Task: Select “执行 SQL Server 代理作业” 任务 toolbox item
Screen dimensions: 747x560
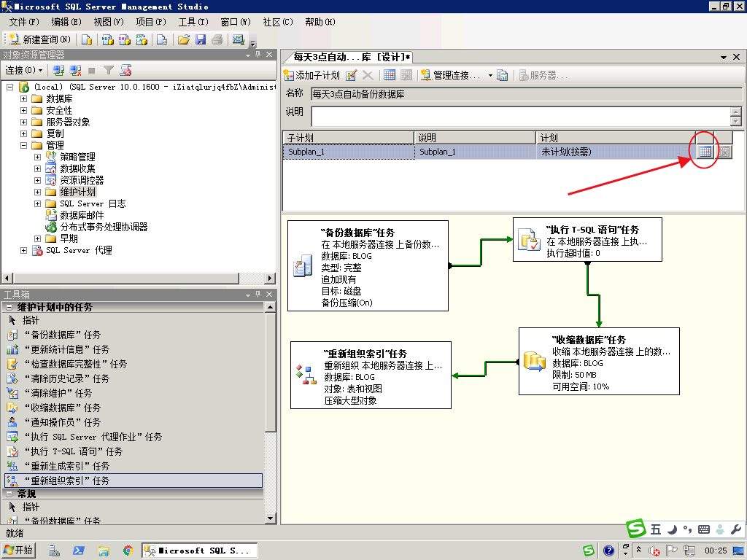Action: pos(133,437)
